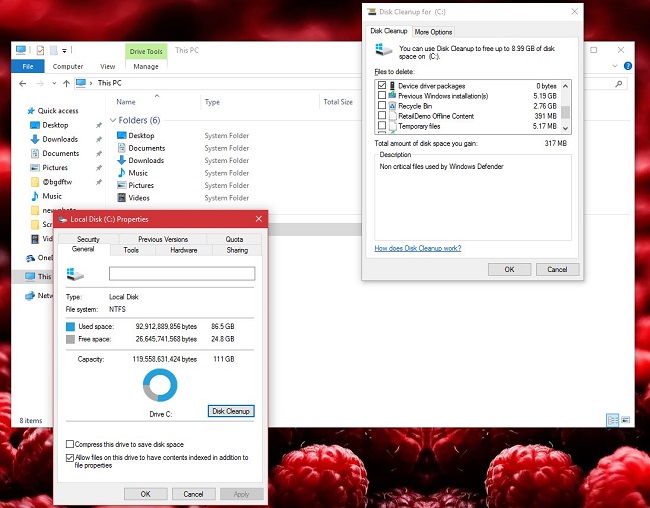Switch to large icons view in status bar
Viewport: 650px width, 508px height.
coord(626,420)
